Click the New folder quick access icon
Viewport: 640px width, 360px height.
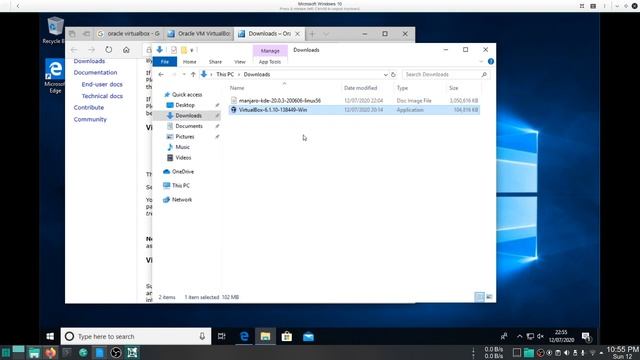pyautogui.click(x=184, y=50)
